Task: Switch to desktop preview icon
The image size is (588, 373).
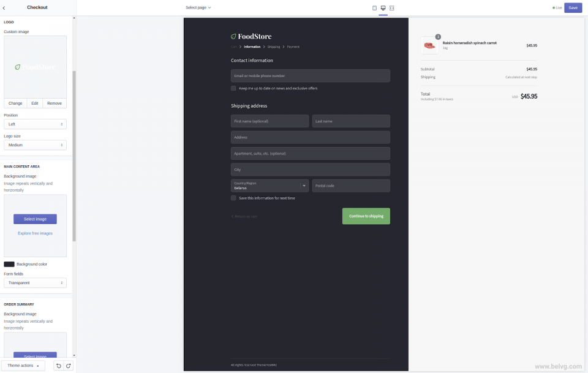Action: pyautogui.click(x=383, y=8)
